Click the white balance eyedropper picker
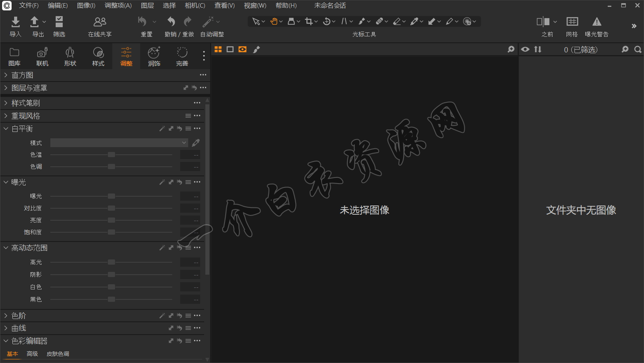 (196, 143)
